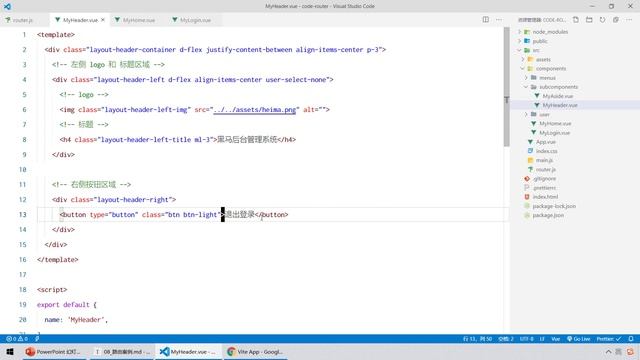Expand the node_modules folder

550,32
